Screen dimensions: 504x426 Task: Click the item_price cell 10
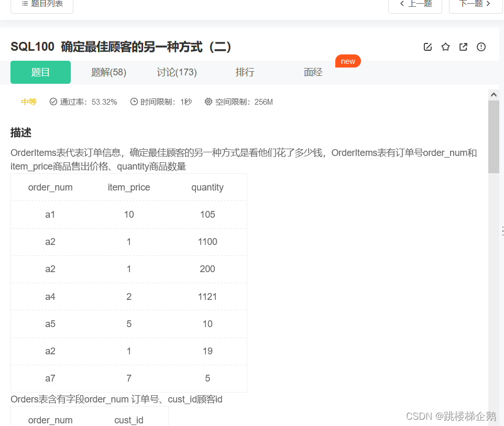point(129,215)
